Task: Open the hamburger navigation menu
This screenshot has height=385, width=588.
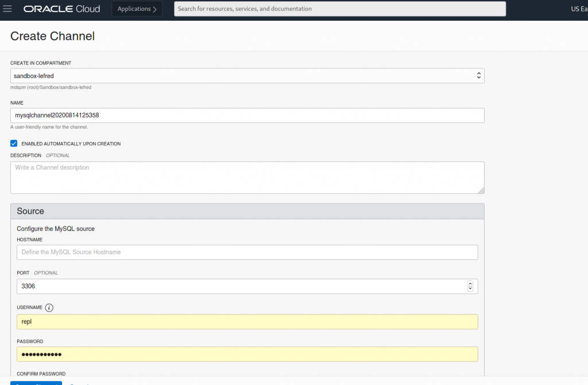Action: (7, 8)
